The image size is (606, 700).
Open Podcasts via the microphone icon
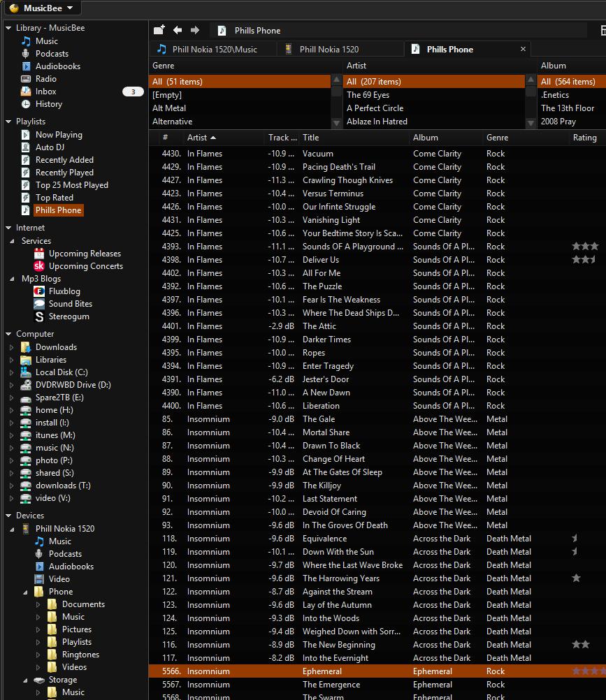(x=25, y=53)
